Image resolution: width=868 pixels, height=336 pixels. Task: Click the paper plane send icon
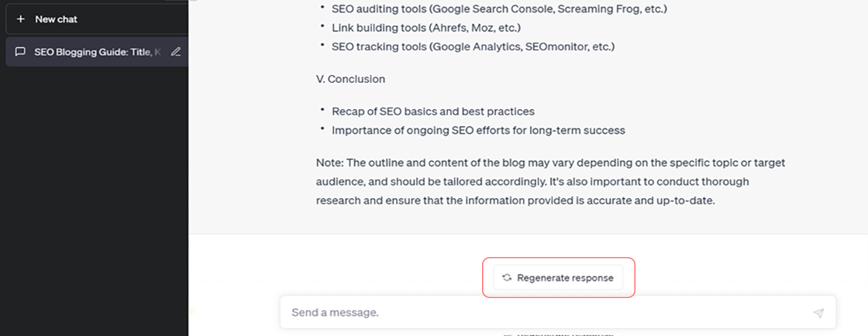coord(818,313)
